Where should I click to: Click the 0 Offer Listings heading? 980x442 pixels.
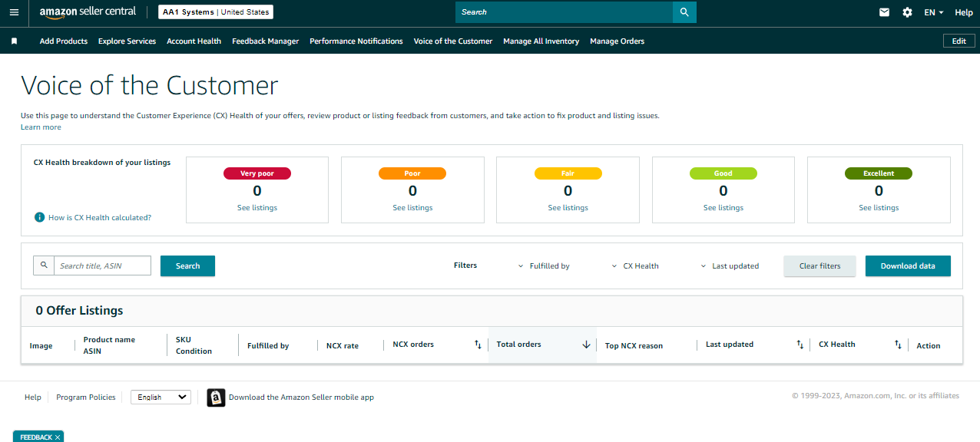click(80, 311)
